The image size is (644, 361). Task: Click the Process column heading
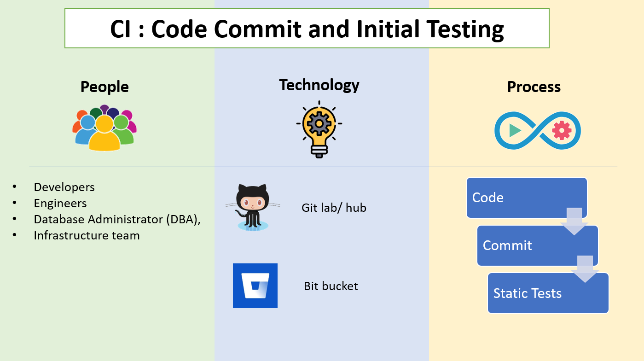click(534, 87)
